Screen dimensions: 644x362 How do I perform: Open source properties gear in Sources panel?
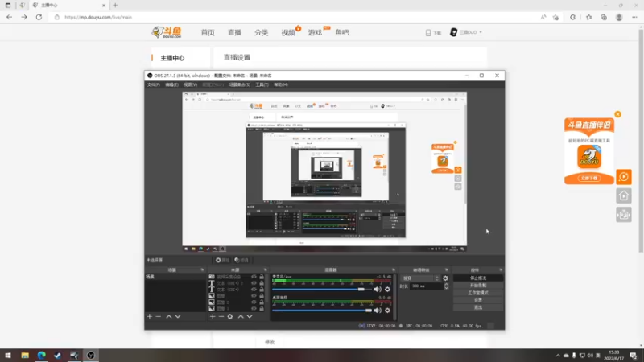click(230, 316)
